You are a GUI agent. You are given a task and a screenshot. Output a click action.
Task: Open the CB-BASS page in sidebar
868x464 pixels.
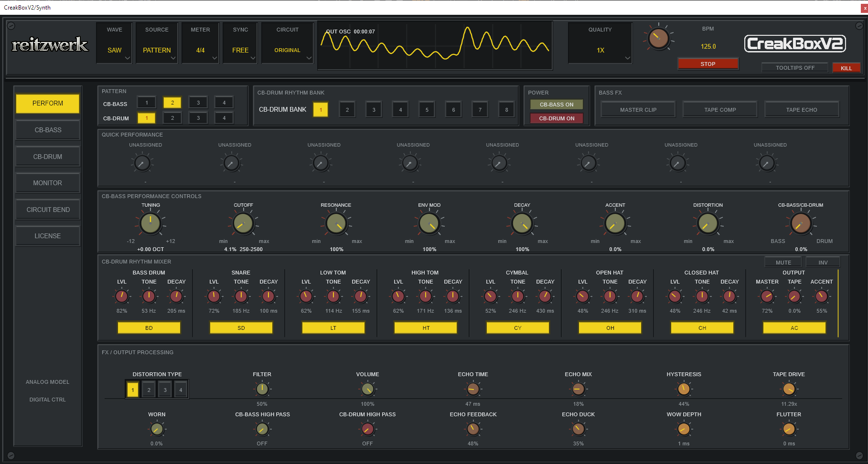(47, 130)
